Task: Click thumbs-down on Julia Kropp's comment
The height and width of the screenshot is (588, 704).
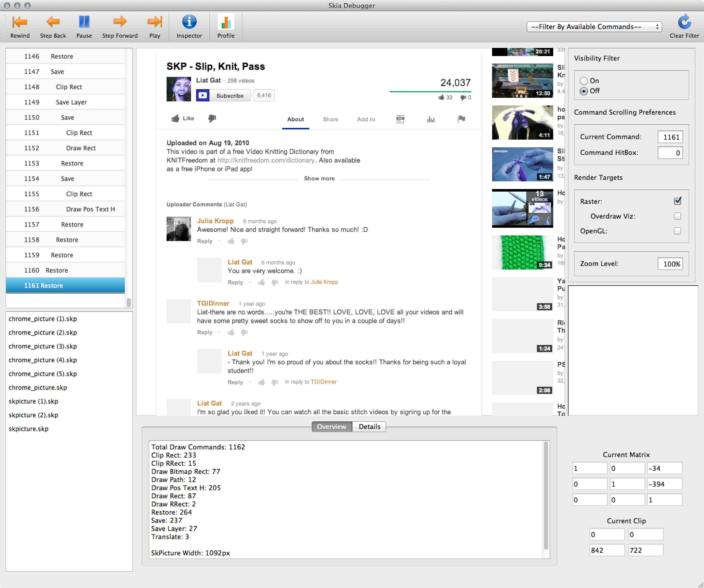Action: (x=245, y=241)
